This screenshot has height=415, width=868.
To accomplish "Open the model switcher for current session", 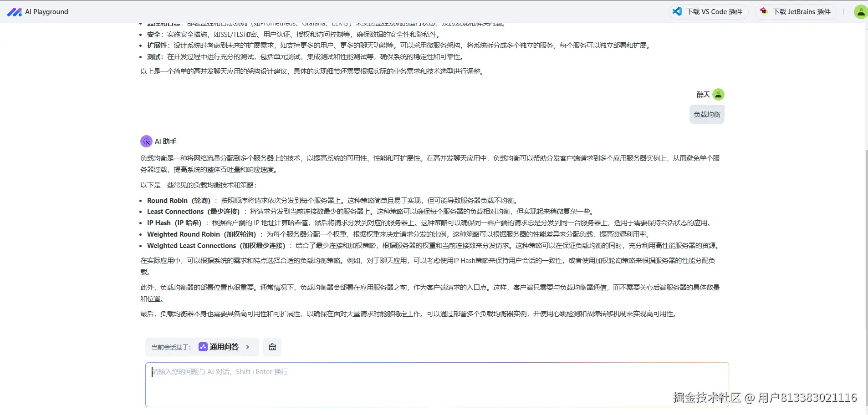I will coord(225,347).
